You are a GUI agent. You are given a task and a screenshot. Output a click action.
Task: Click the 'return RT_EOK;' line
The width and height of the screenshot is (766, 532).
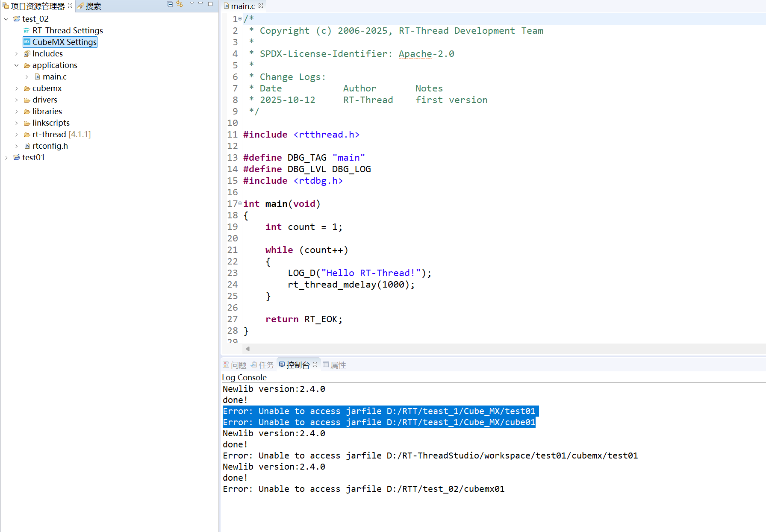(304, 319)
